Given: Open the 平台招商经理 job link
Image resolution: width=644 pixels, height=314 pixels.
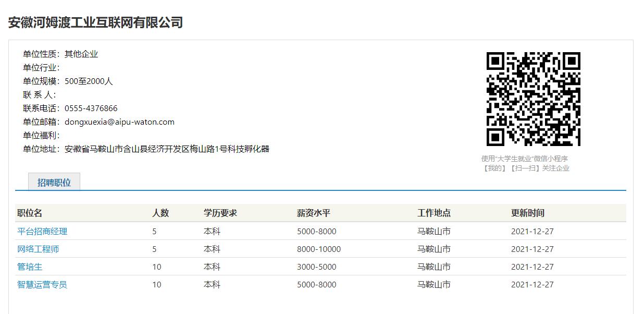Looking at the screenshot, I should point(42,231).
